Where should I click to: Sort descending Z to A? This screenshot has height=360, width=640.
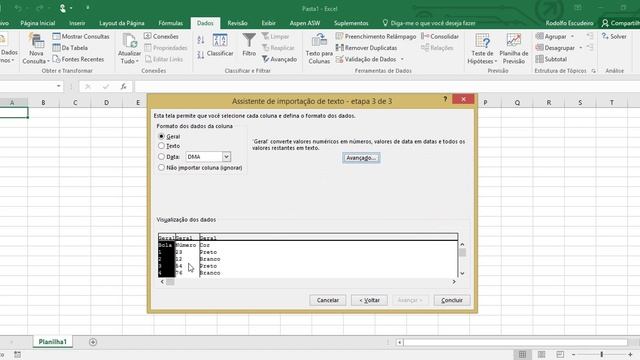[200, 55]
